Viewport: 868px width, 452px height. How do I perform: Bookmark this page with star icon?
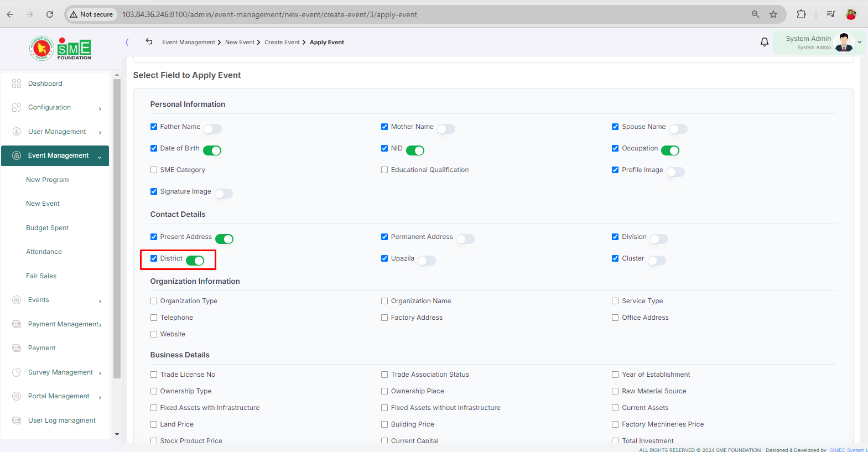(x=773, y=14)
